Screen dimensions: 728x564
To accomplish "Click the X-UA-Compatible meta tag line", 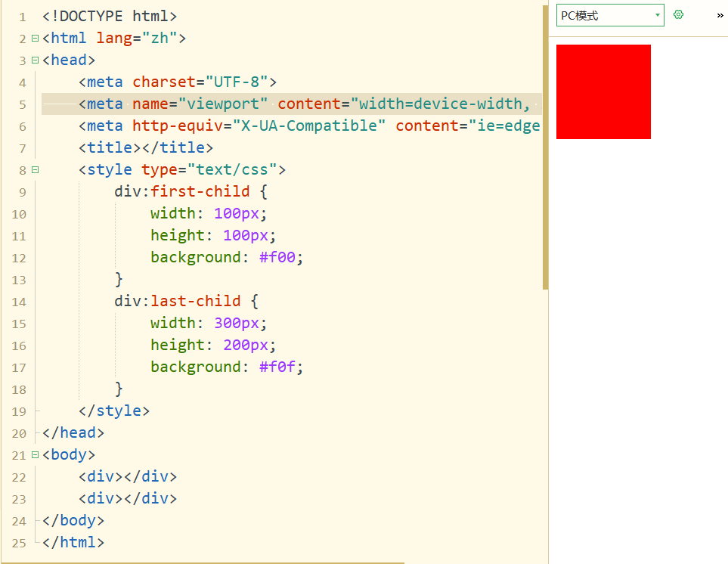I will pos(309,126).
